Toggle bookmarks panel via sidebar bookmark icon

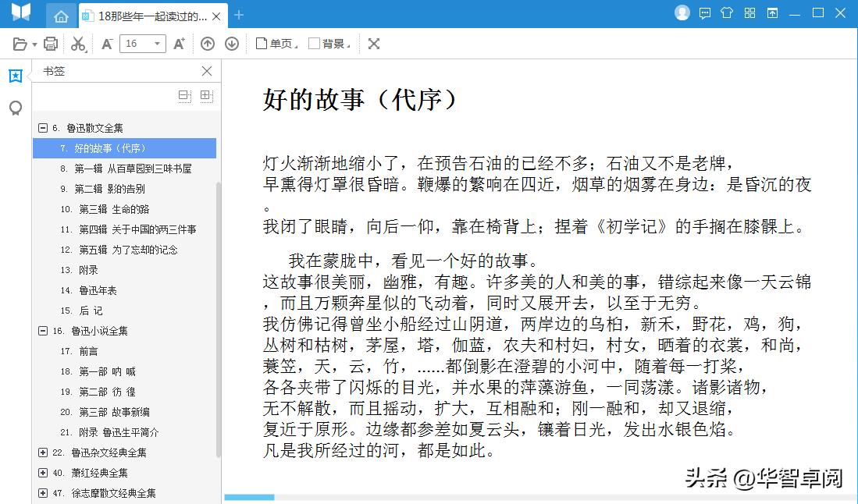(x=15, y=76)
